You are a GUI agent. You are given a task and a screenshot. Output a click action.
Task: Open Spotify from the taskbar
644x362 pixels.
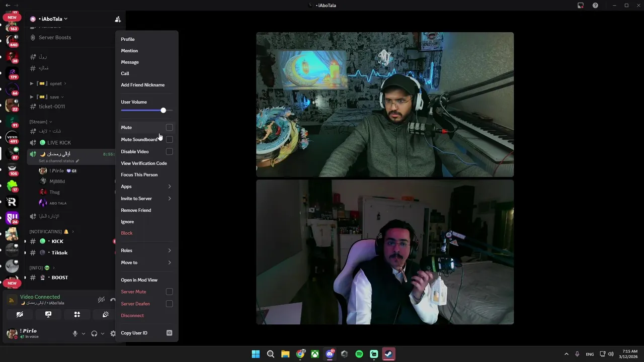[x=359, y=354]
